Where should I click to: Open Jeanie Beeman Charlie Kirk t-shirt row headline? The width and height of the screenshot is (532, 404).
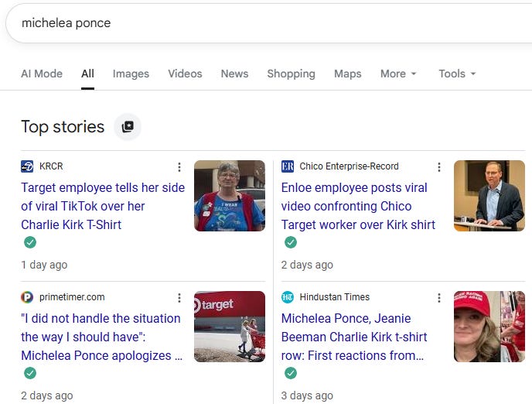tap(354, 337)
